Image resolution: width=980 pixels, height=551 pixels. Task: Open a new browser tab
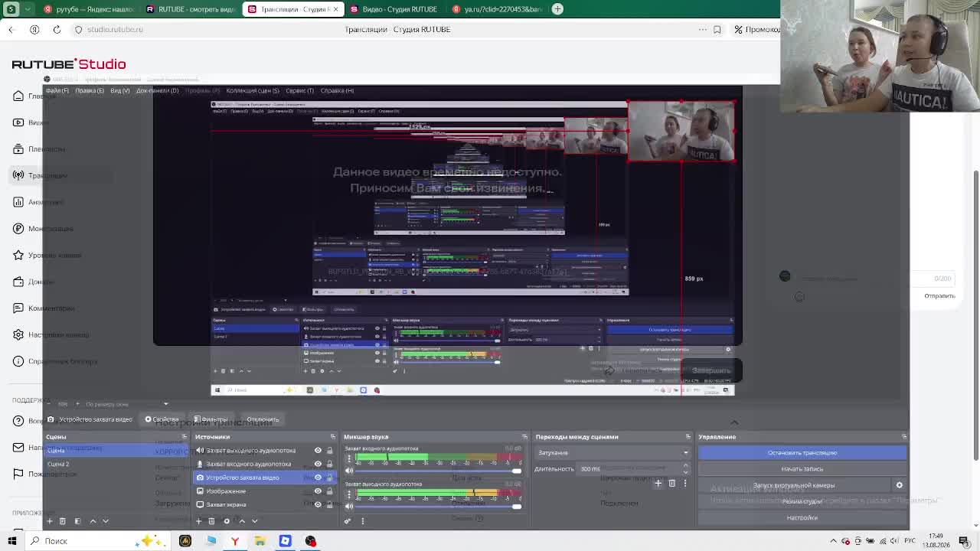[x=557, y=9]
